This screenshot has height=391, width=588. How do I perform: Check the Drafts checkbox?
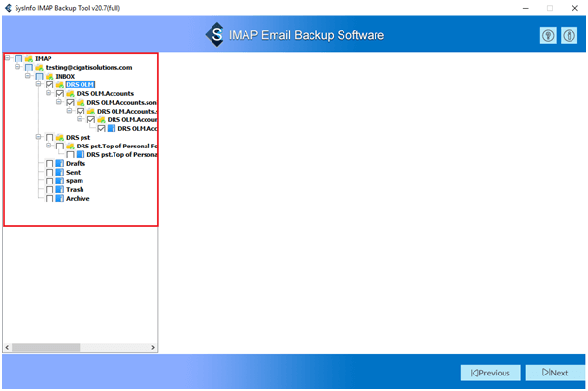(x=49, y=163)
